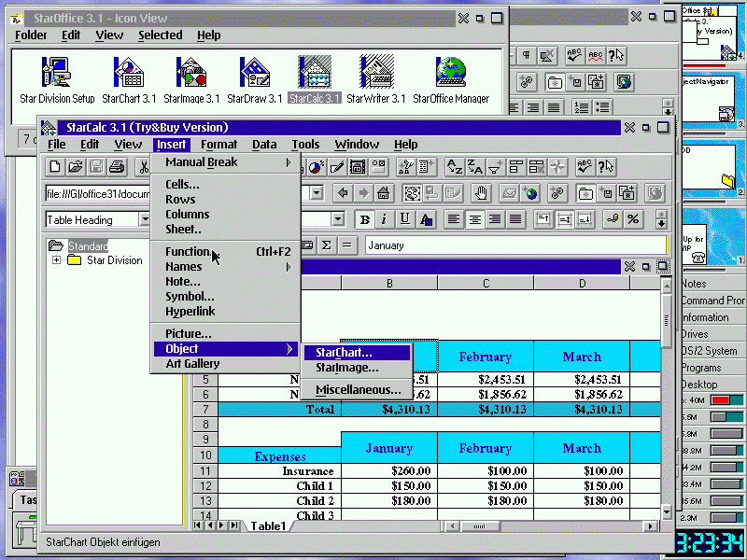Screen dimensions: 747x560
Task: Open the Table Heading style dropdown
Action: (145, 219)
